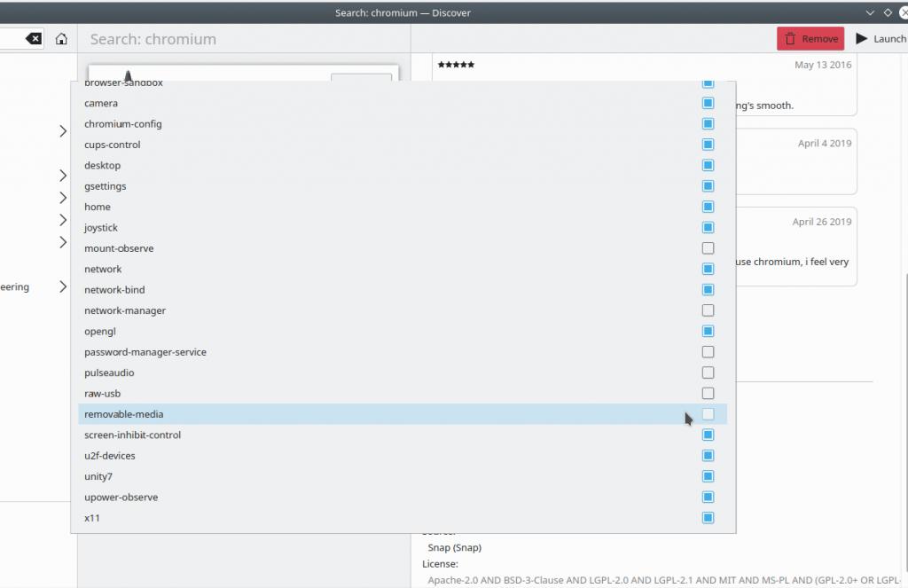Toggle the u2f-devices permission checkbox

coord(708,455)
